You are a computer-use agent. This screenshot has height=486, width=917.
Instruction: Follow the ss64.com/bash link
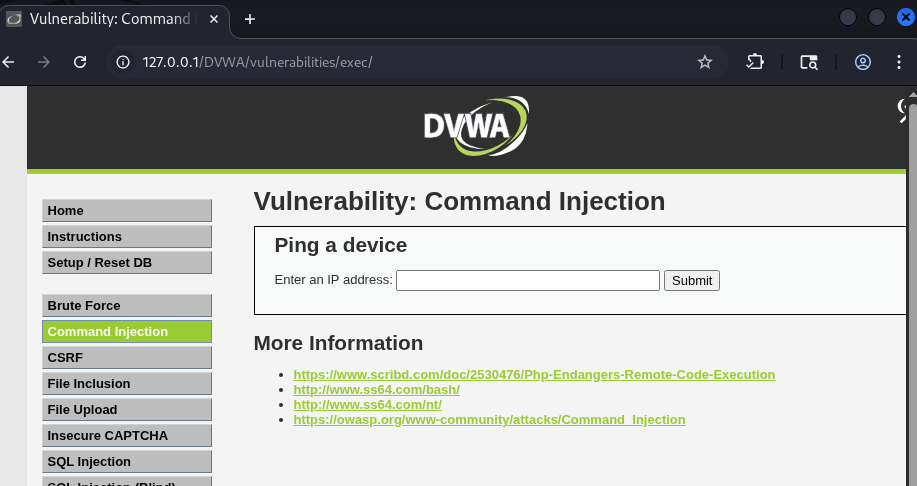376,390
